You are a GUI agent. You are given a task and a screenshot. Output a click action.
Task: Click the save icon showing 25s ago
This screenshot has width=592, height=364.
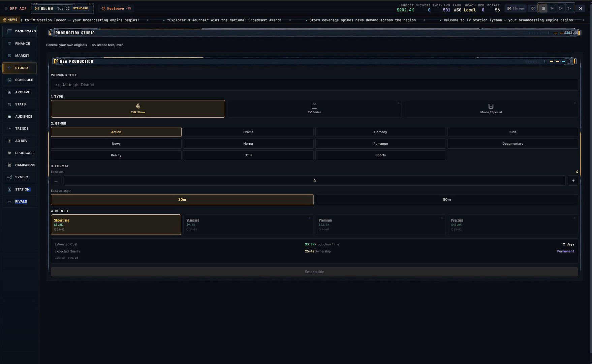point(515,8)
